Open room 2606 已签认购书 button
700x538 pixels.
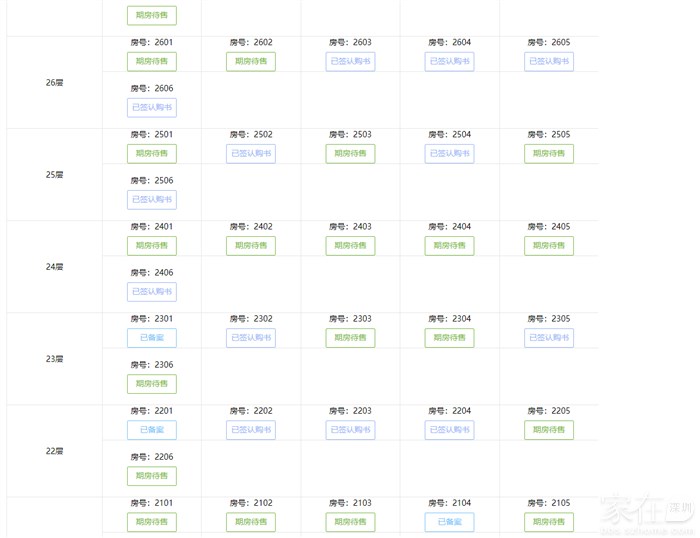click(x=152, y=108)
